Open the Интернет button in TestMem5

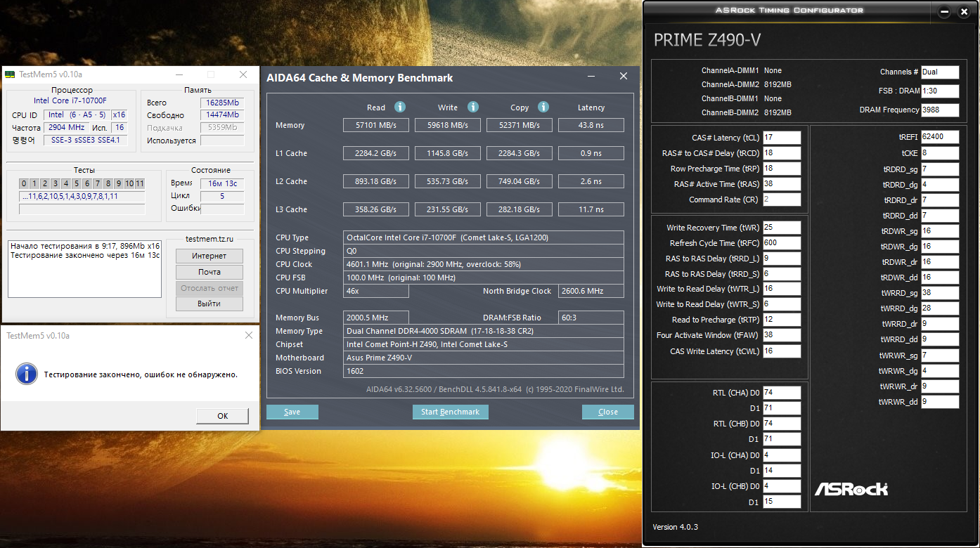tap(209, 256)
